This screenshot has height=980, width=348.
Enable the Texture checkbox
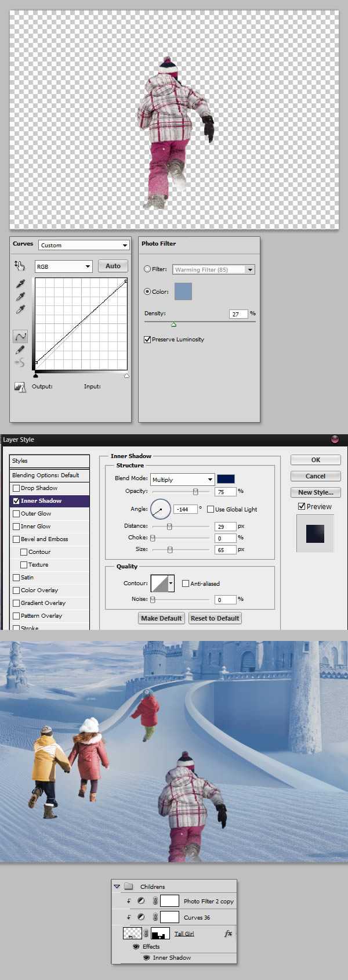(24, 565)
